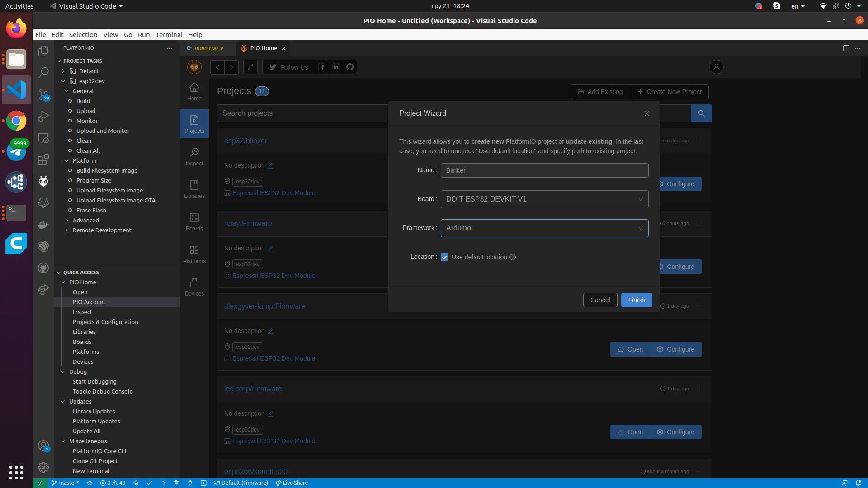Viewport: 868px width, 488px height.
Task: Open the Framework dropdown showing Arduino
Action: pos(544,228)
